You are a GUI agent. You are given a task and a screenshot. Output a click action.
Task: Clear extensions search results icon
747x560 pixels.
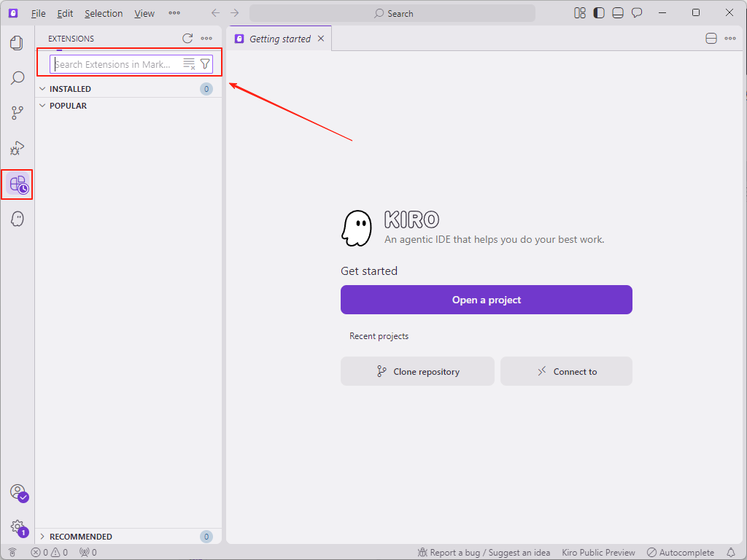[x=189, y=64]
